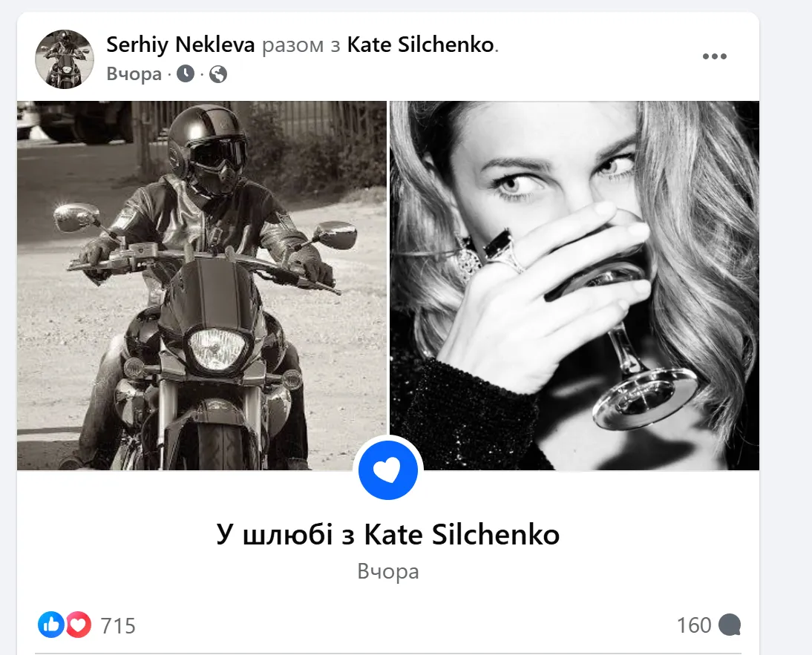Viewport: 812px width, 655px height.
Task: Click the globe privacy icon on the post
Action: point(218,74)
